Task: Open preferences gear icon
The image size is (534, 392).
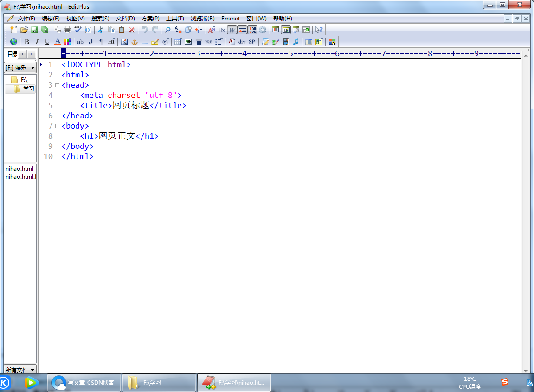Action: 263,30
